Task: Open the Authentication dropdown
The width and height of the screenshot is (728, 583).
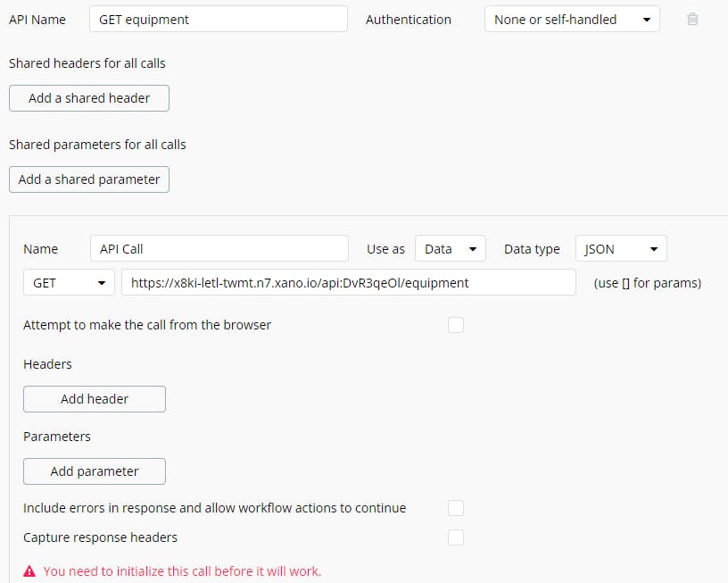Action: [x=571, y=19]
